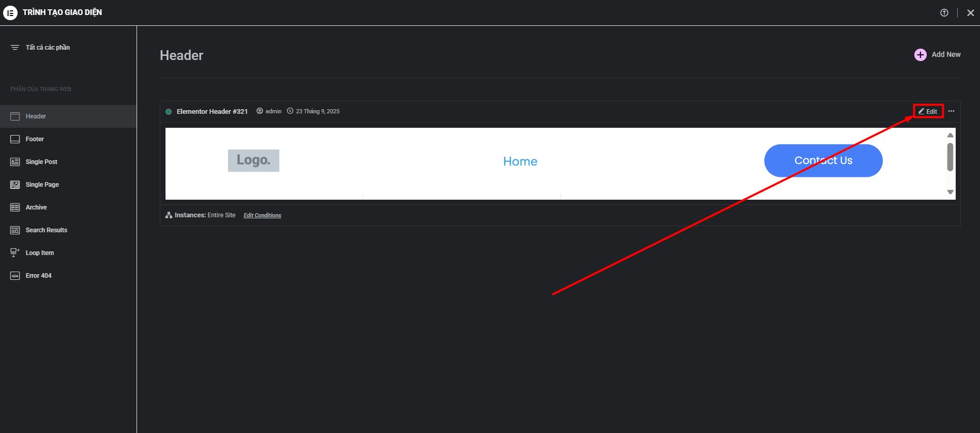Click the green published status dot
Screen dimensions: 980x433
point(169,112)
